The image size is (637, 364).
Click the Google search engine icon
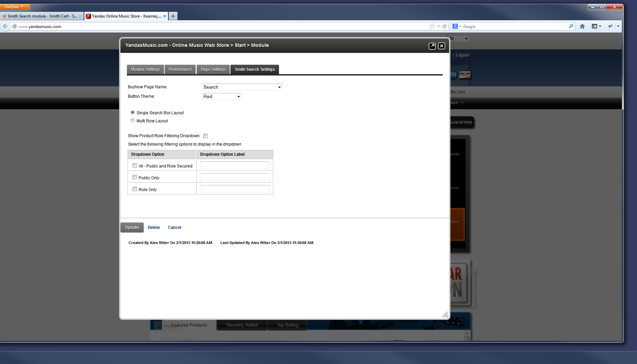coord(455,26)
